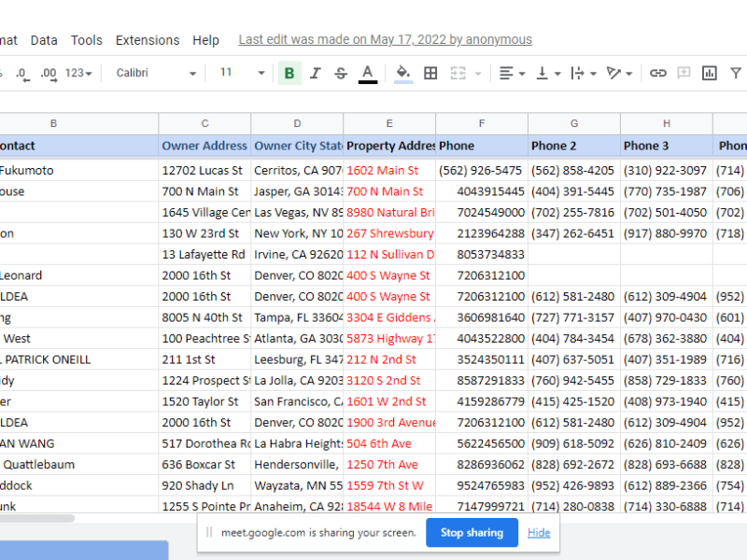Open the borders tool
The width and height of the screenshot is (747, 560).
430,73
